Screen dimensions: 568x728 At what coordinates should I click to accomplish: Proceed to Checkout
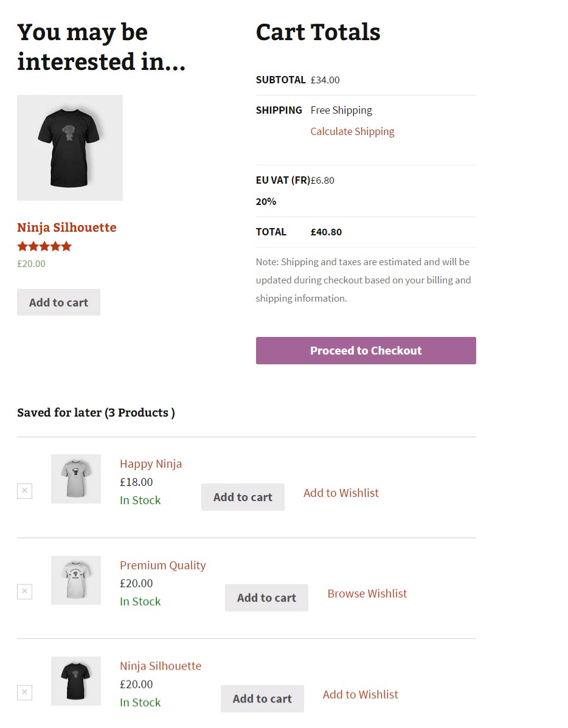[x=365, y=351]
